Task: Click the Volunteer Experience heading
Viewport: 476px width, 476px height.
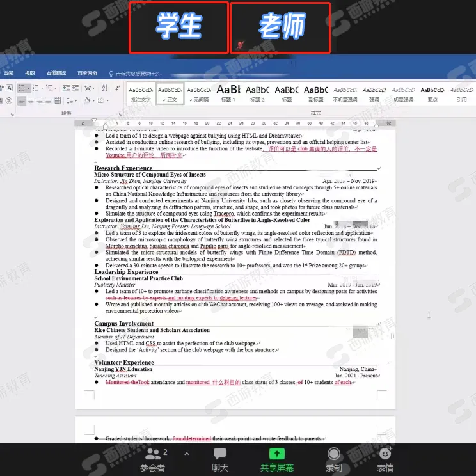Action: 124,363
